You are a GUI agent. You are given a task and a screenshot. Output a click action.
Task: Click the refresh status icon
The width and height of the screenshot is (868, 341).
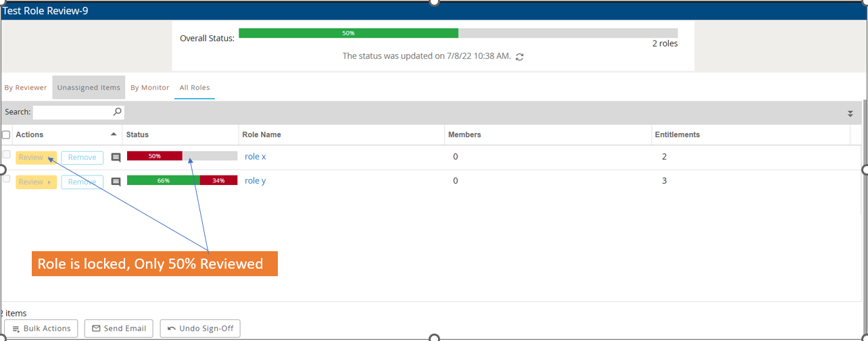coord(519,57)
